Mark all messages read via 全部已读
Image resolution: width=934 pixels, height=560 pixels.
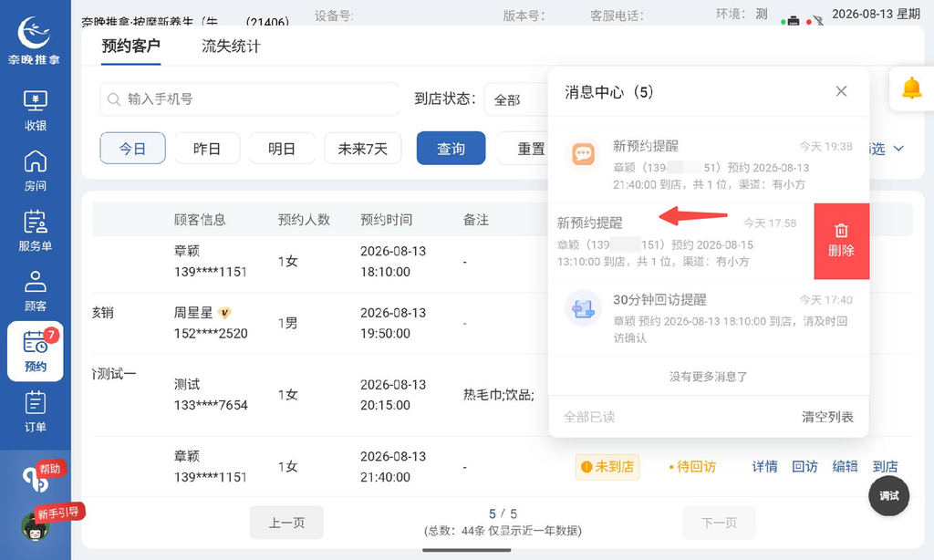589,417
